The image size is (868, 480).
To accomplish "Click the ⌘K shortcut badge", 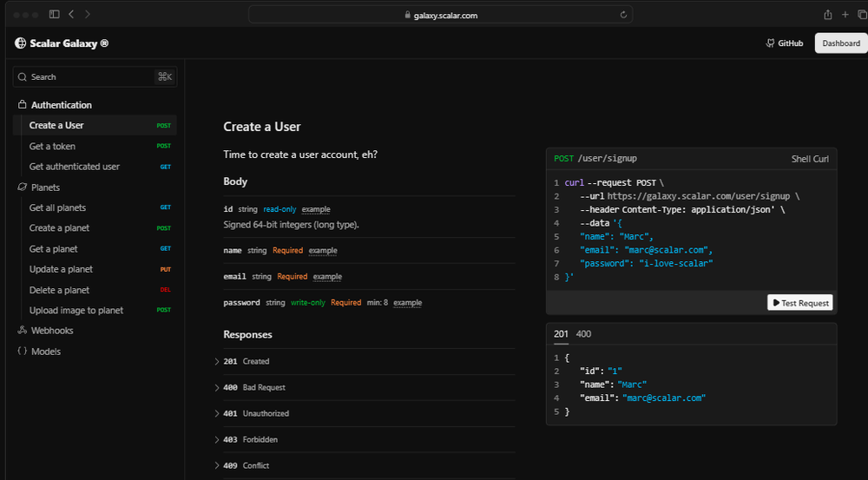I will click(164, 77).
